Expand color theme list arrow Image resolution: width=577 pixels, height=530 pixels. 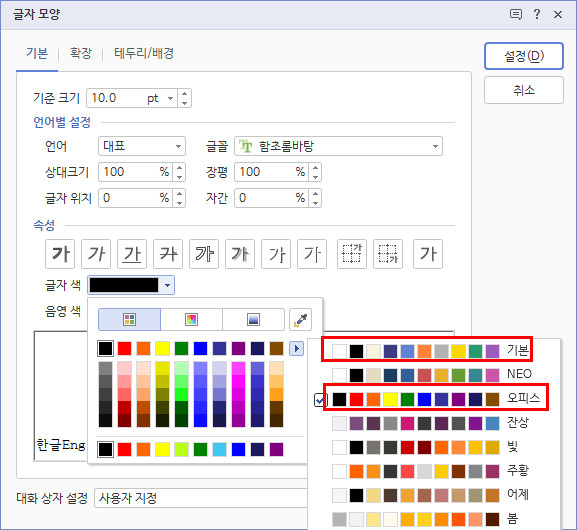(x=297, y=349)
